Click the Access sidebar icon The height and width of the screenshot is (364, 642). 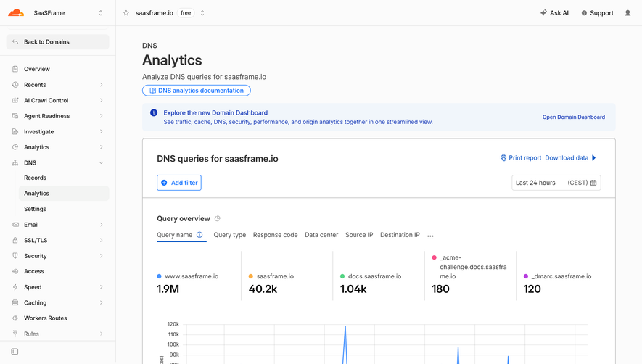pyautogui.click(x=15, y=271)
